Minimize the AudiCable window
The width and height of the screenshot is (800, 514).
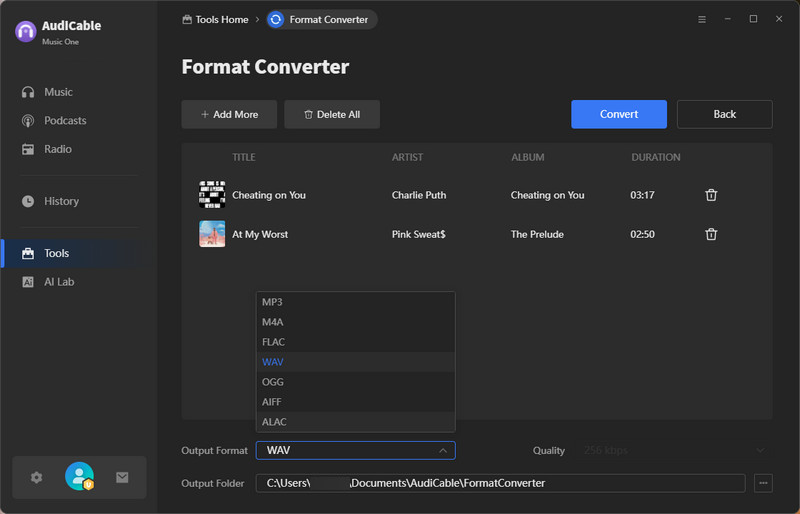point(728,19)
